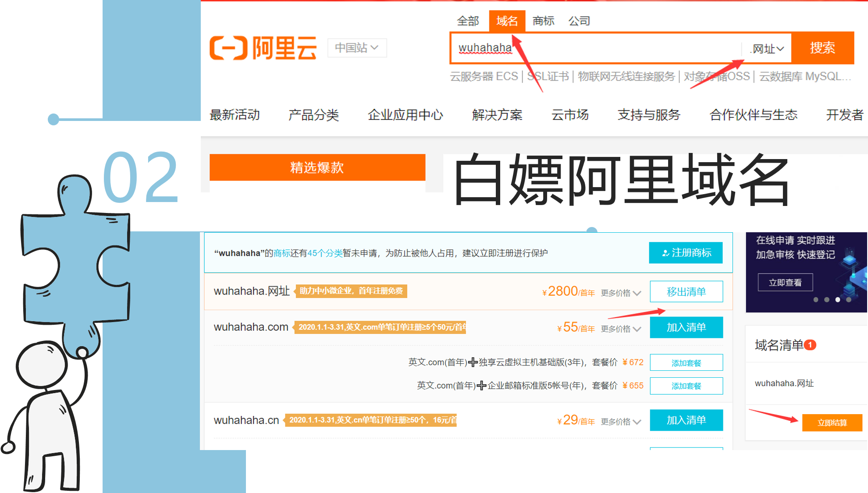Select the 商标 search tab
The image size is (868, 493).
(543, 21)
